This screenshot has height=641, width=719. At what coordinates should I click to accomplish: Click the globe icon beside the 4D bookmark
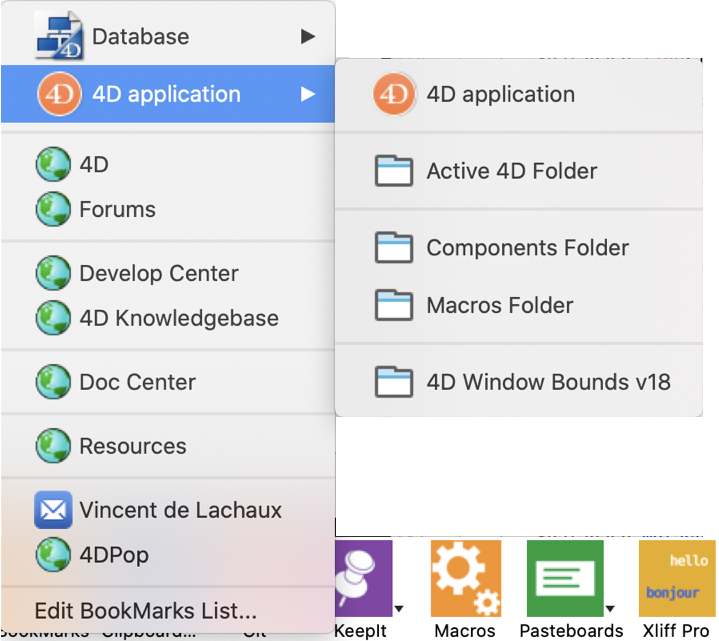(x=53, y=164)
